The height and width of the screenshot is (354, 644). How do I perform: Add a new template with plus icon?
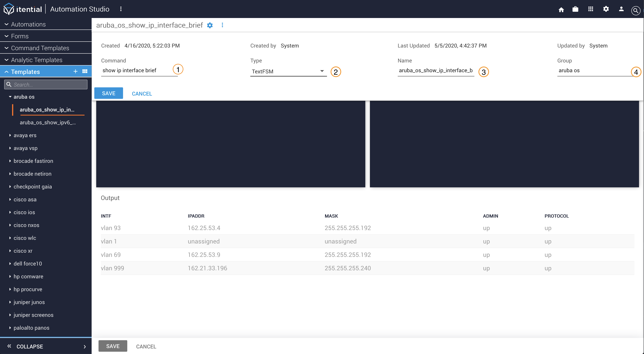75,71
